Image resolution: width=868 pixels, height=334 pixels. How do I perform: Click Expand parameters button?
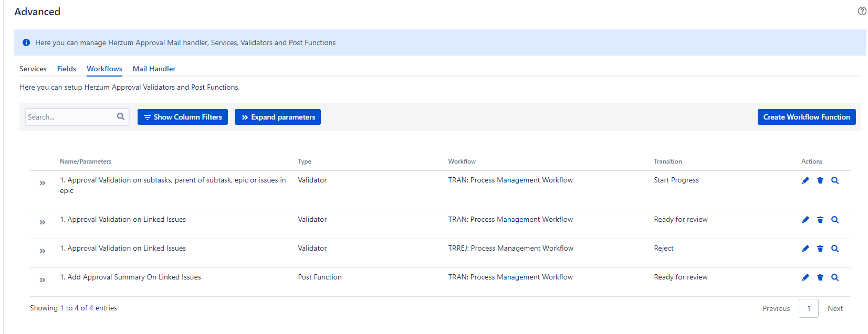click(278, 117)
